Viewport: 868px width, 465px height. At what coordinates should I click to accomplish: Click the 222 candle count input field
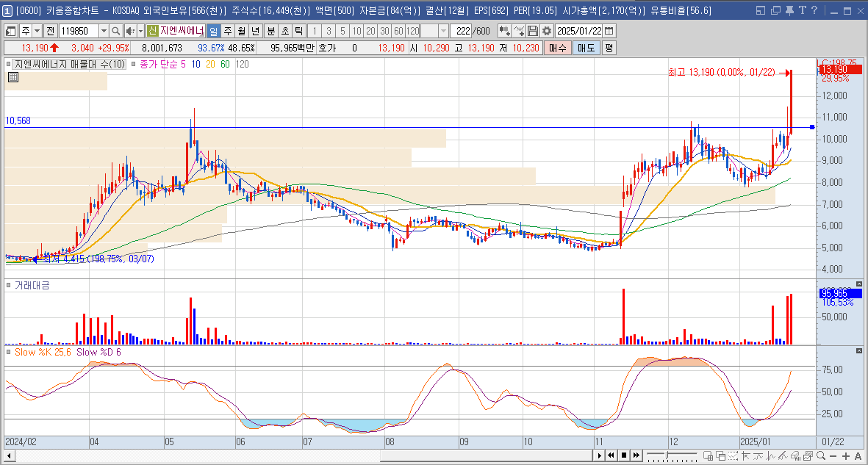coord(461,31)
